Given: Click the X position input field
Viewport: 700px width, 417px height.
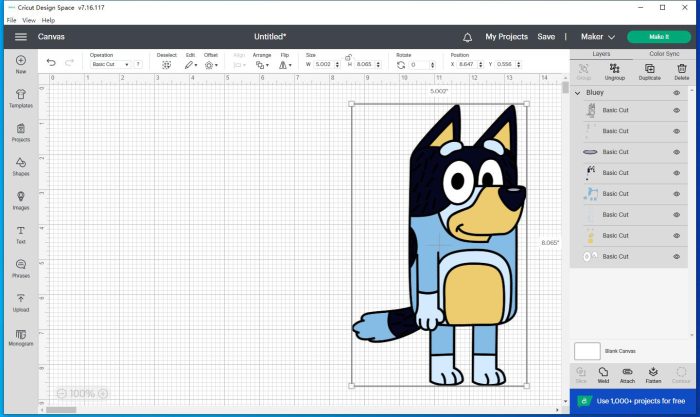Looking at the screenshot, I should pos(467,65).
